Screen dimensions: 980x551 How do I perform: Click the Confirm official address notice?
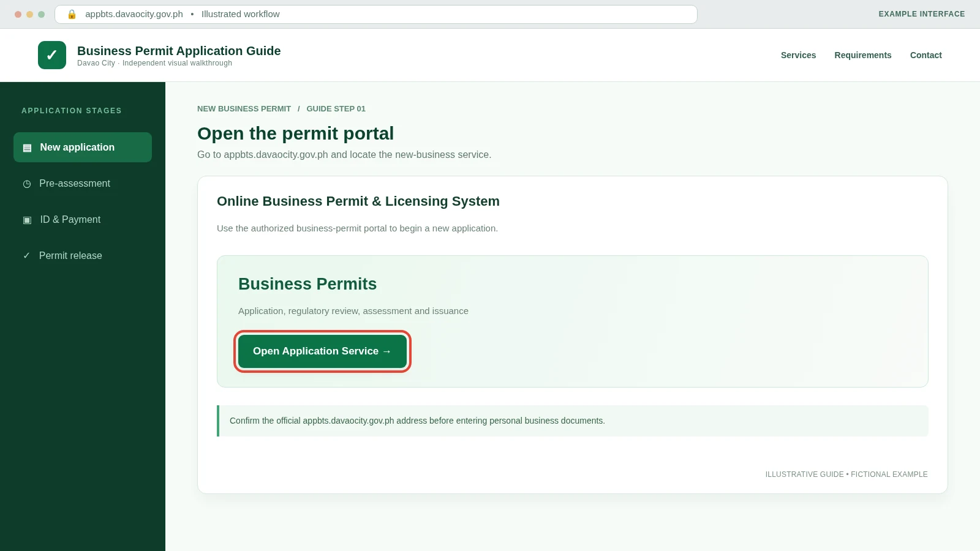pyautogui.click(x=573, y=421)
